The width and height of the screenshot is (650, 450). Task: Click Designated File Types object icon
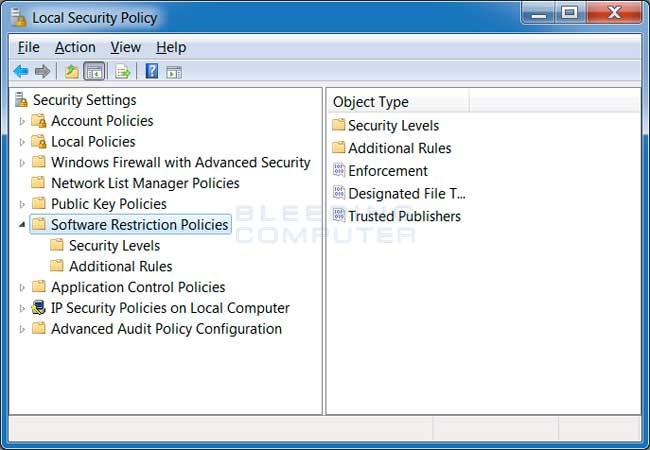point(339,192)
